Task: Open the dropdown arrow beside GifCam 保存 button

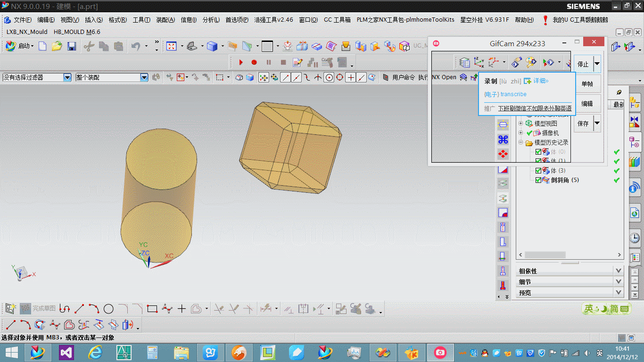Action: tap(597, 123)
